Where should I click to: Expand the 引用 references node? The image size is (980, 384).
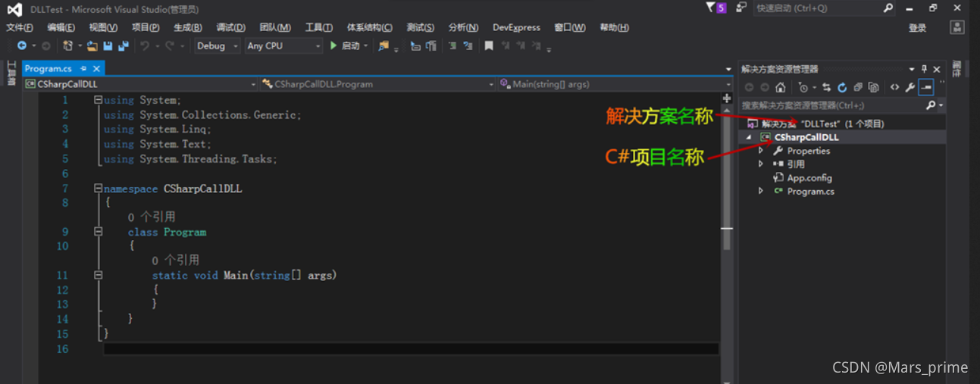761,164
